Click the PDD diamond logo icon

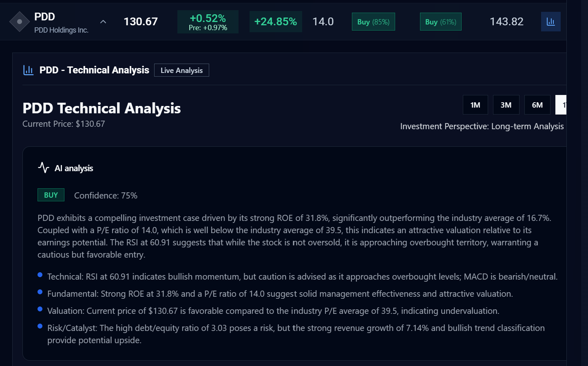pos(19,21)
